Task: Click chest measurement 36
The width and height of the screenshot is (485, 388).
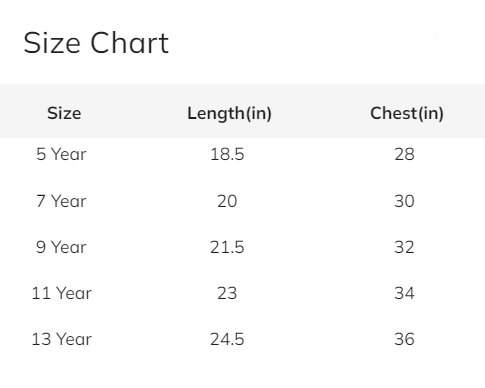Action: tap(404, 339)
